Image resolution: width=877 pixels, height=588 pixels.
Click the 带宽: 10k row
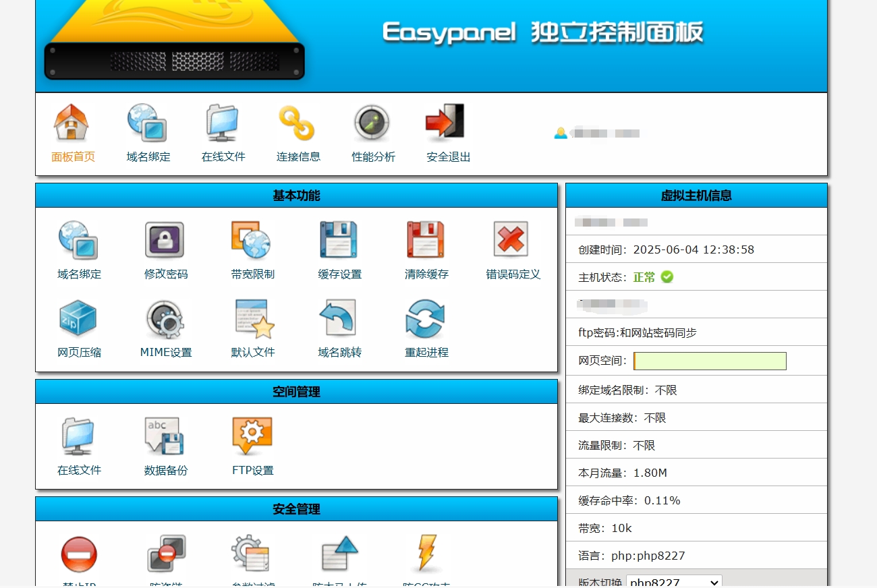pyautogui.click(x=696, y=528)
